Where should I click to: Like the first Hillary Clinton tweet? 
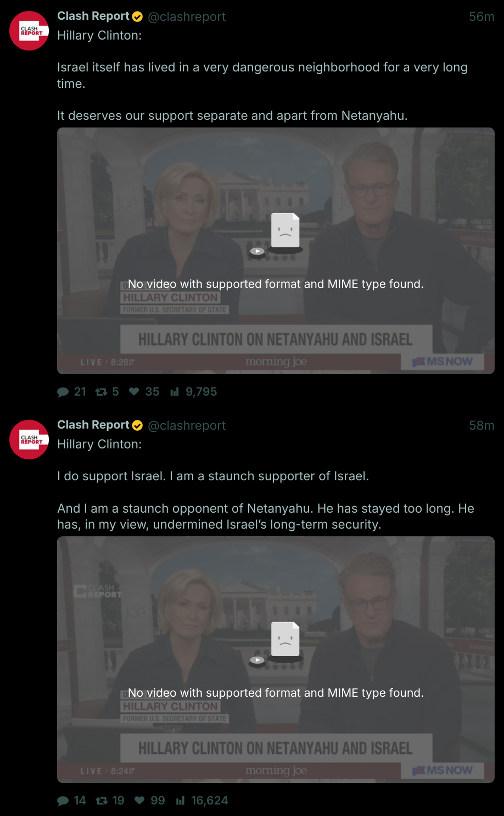click(134, 392)
